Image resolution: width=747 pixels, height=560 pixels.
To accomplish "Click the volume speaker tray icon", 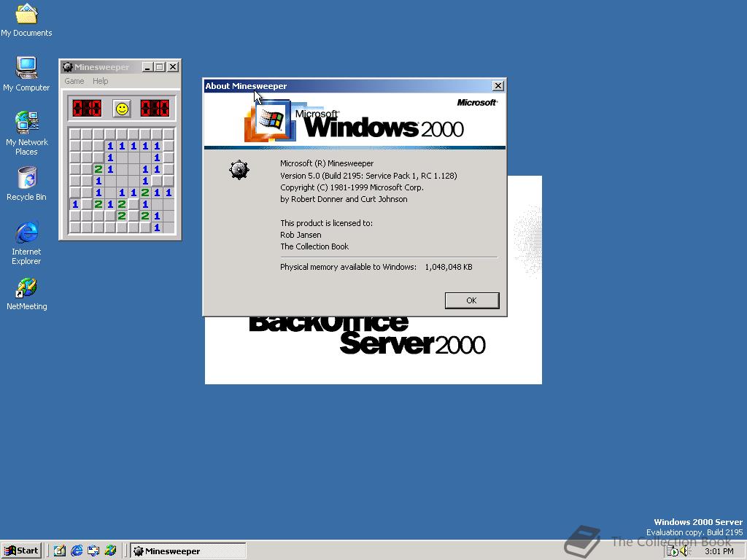I will [x=685, y=551].
